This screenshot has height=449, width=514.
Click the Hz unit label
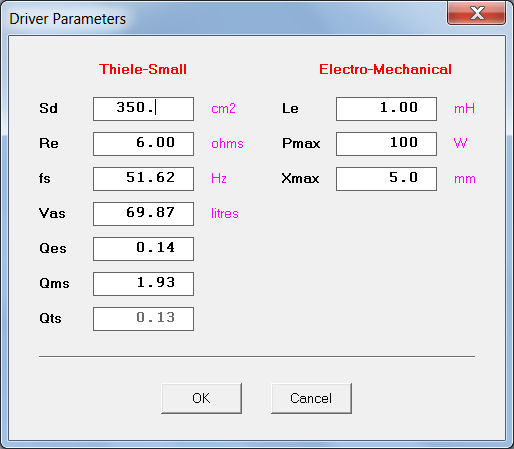[x=219, y=179]
